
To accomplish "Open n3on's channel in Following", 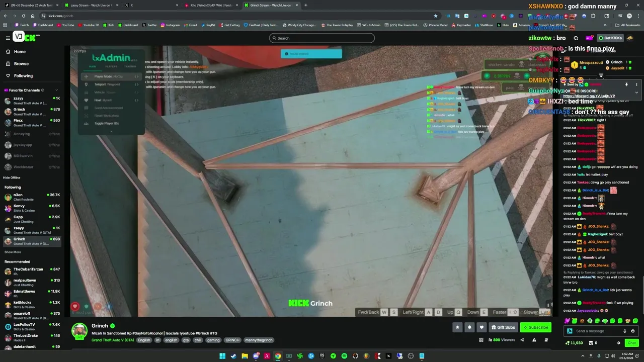I will (x=33, y=197).
